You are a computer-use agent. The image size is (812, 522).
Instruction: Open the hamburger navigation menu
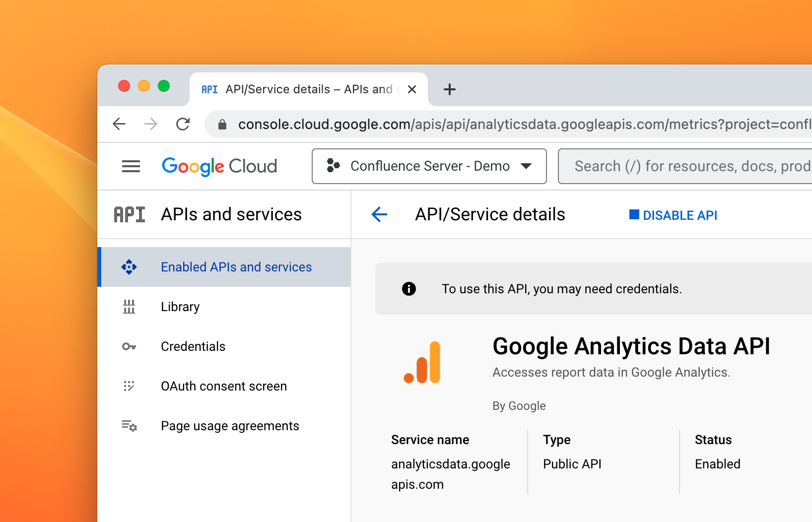(131, 166)
